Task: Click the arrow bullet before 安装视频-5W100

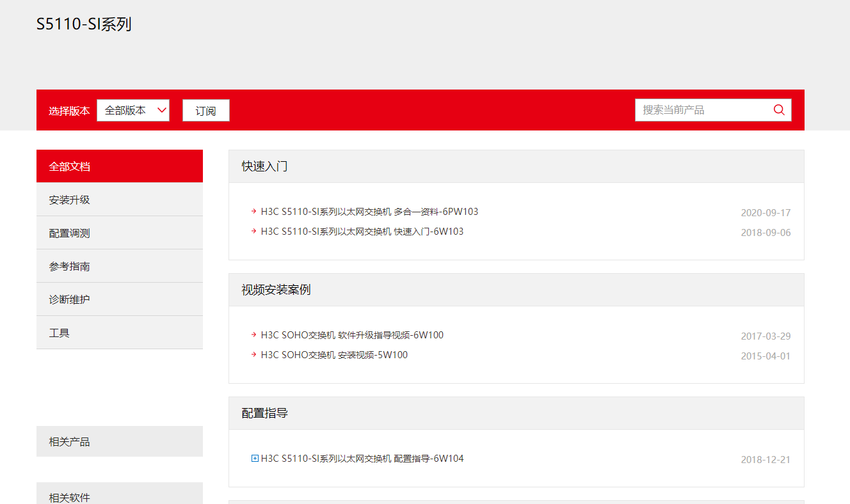Action: 254,354
